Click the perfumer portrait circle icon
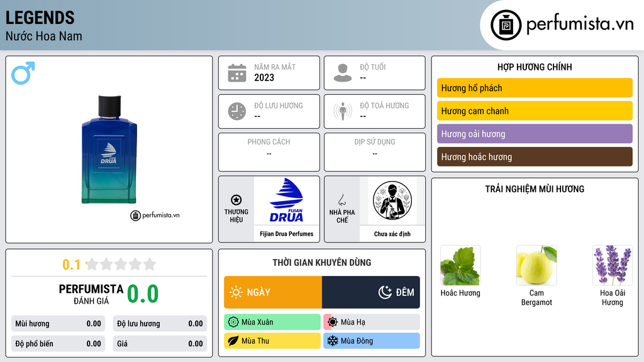This screenshot has height=362, width=644. [x=392, y=200]
